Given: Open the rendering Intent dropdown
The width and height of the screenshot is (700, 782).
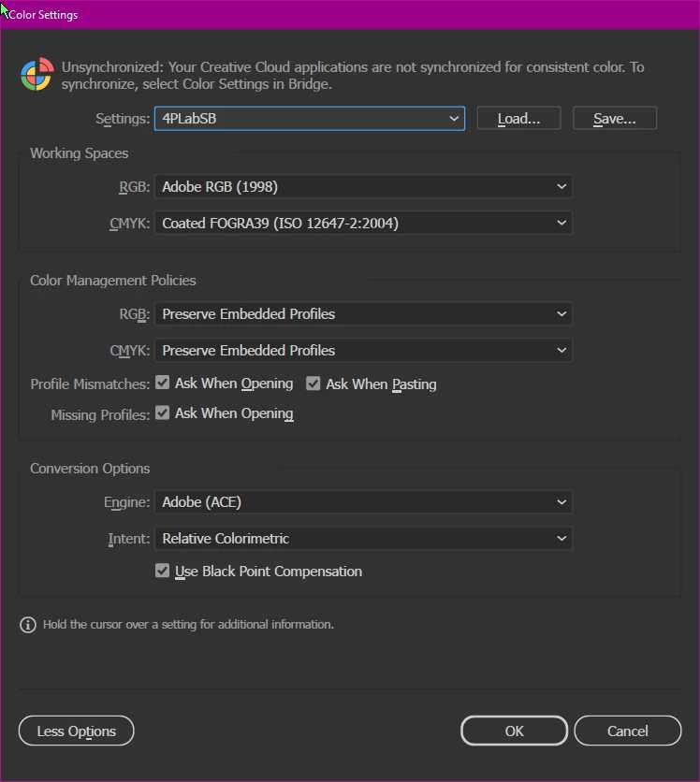Looking at the screenshot, I should pyautogui.click(x=363, y=538).
